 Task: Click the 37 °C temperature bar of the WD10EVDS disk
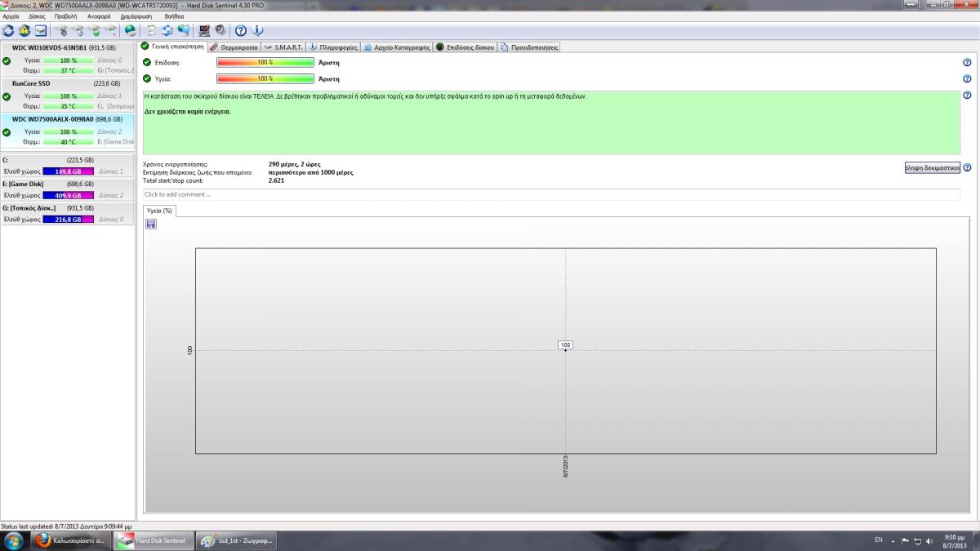(68, 71)
